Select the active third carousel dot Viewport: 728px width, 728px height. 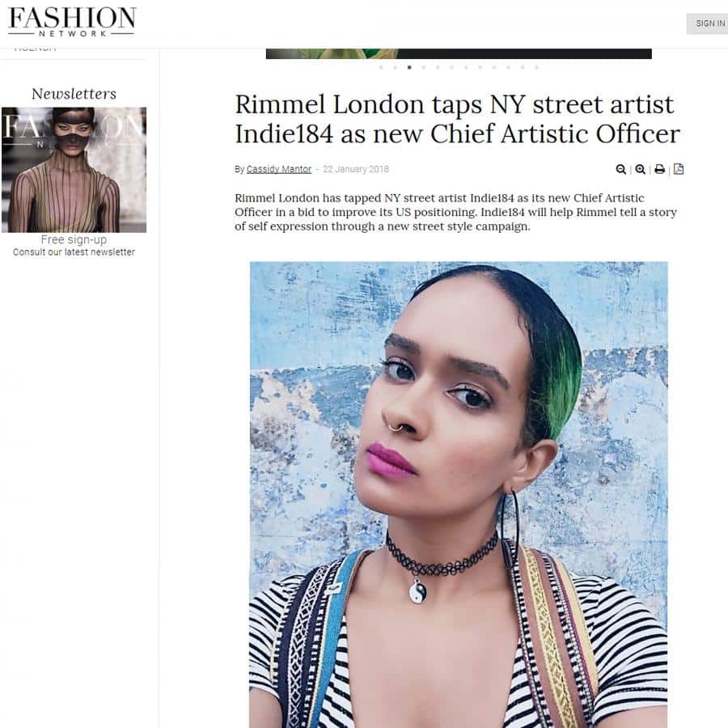tap(409, 67)
